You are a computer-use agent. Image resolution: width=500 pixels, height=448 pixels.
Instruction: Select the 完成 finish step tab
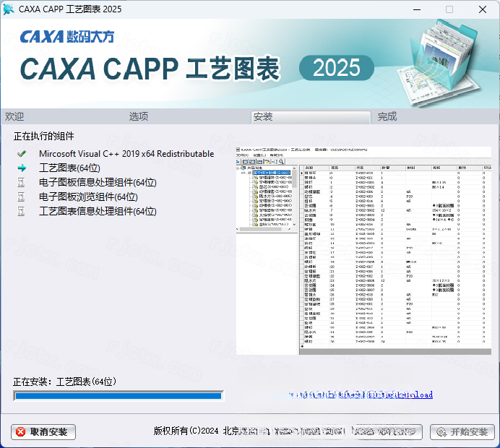click(x=387, y=116)
